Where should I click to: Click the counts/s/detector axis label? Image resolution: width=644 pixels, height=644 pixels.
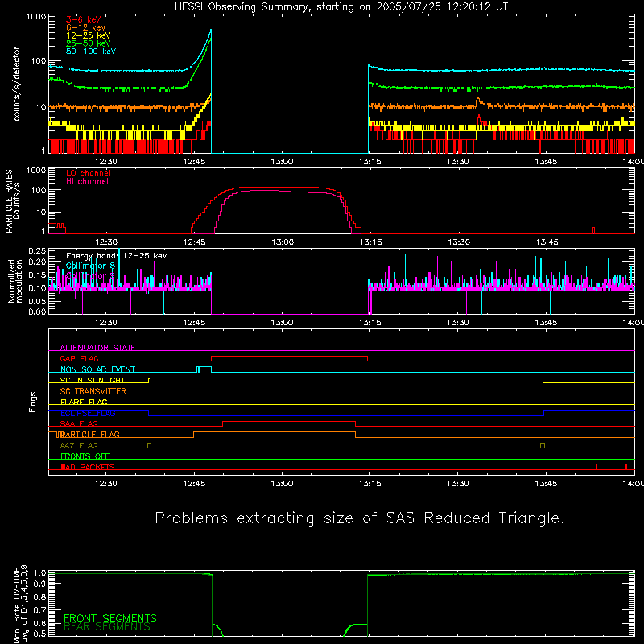click(x=16, y=84)
